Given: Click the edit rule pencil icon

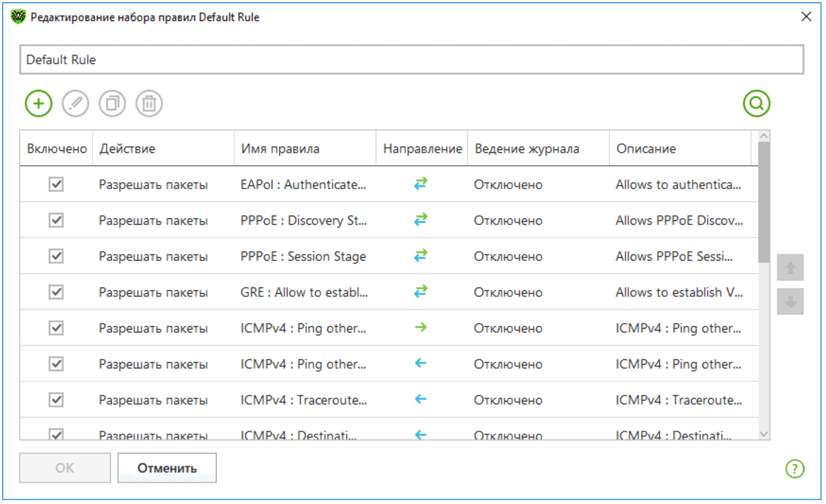Looking at the screenshot, I should pos(75,103).
